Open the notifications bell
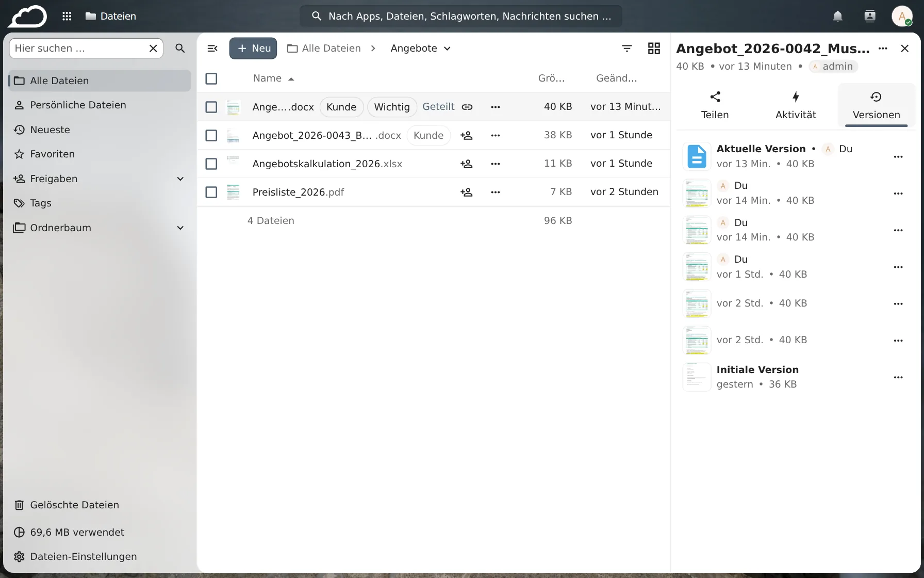Image resolution: width=924 pixels, height=578 pixels. (x=837, y=16)
